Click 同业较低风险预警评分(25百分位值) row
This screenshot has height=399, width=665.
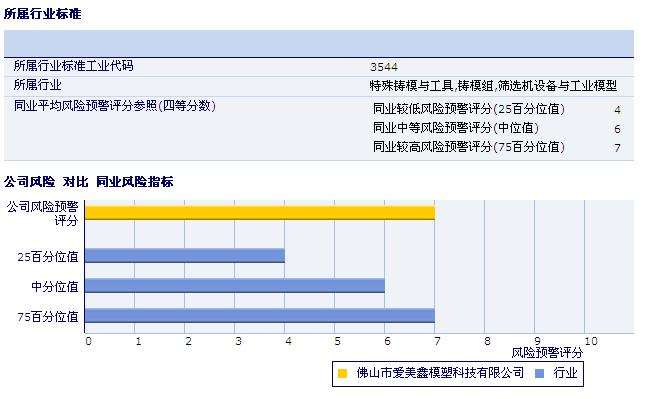[497, 109]
